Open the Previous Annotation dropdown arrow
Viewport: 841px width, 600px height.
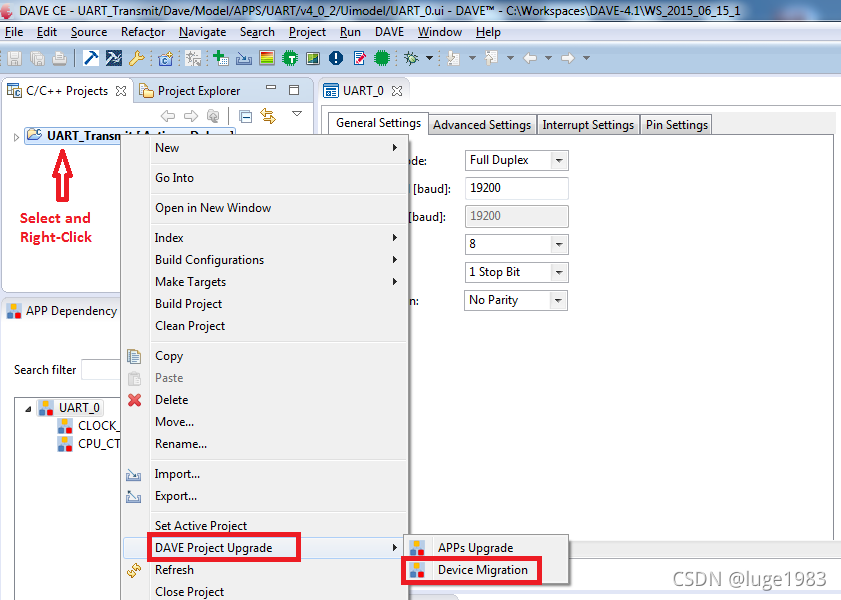point(510,58)
